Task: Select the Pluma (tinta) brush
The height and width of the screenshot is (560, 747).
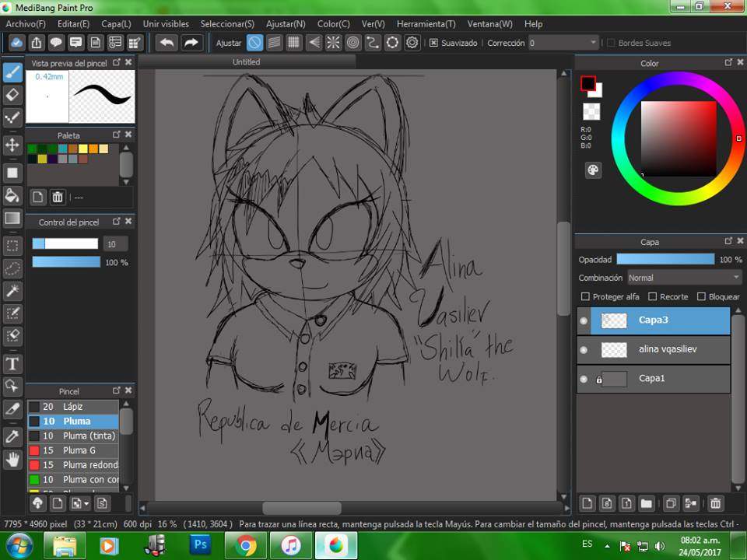Action: [73, 436]
